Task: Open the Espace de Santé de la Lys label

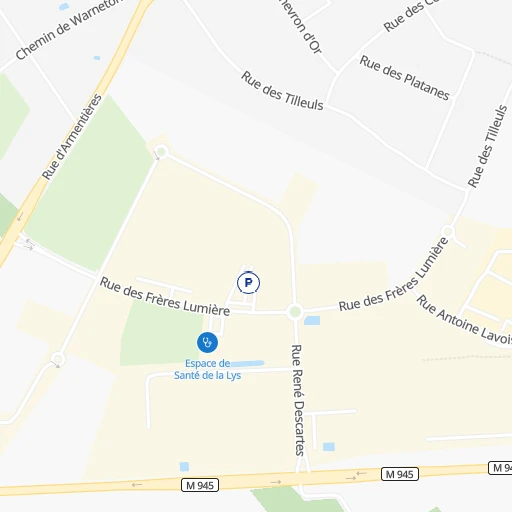Action: click(207, 369)
